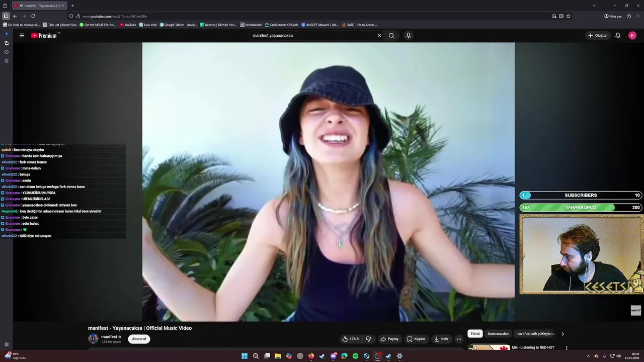Viewport: 644px width, 362px height.
Task: Select the Tümü filter chip
Action: coord(475,334)
